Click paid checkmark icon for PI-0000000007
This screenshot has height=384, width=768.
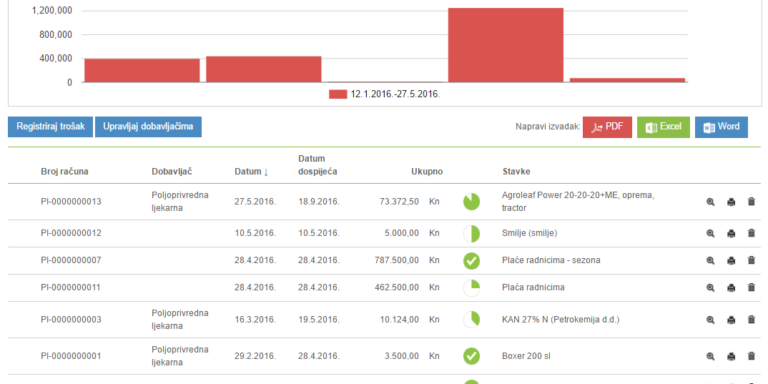click(x=471, y=261)
